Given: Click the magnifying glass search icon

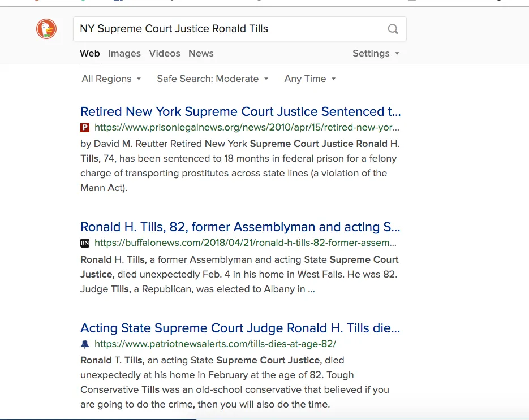Looking at the screenshot, I should [x=393, y=29].
